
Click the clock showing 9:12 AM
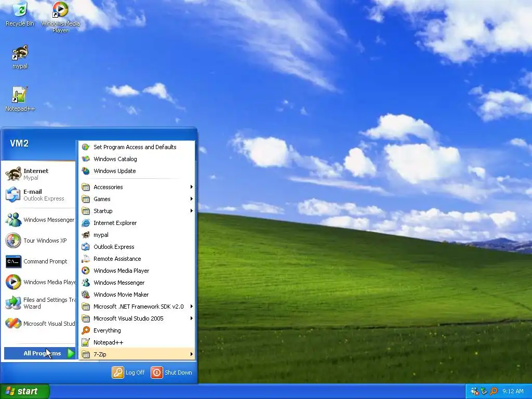(x=513, y=391)
